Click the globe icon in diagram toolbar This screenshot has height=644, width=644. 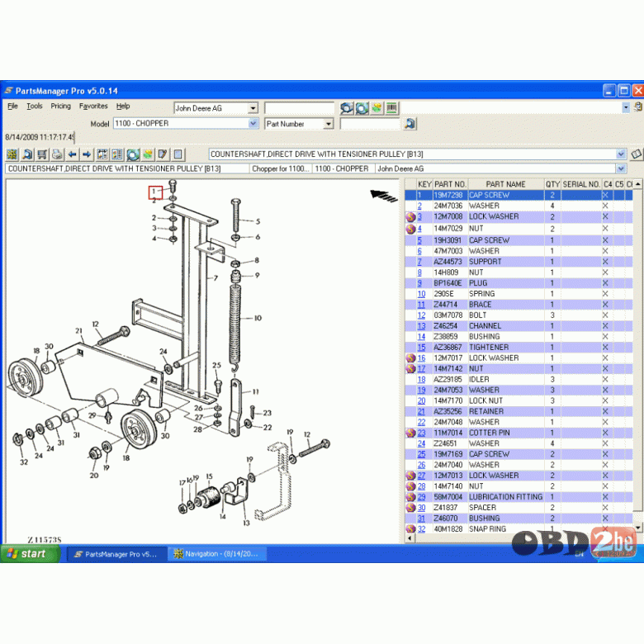(x=133, y=154)
